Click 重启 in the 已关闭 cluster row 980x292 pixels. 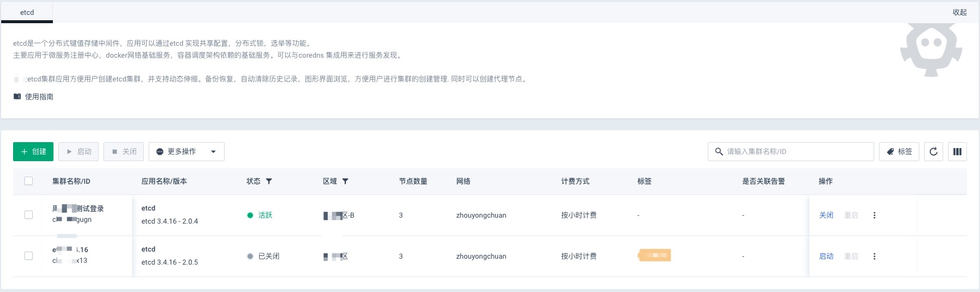pos(851,256)
